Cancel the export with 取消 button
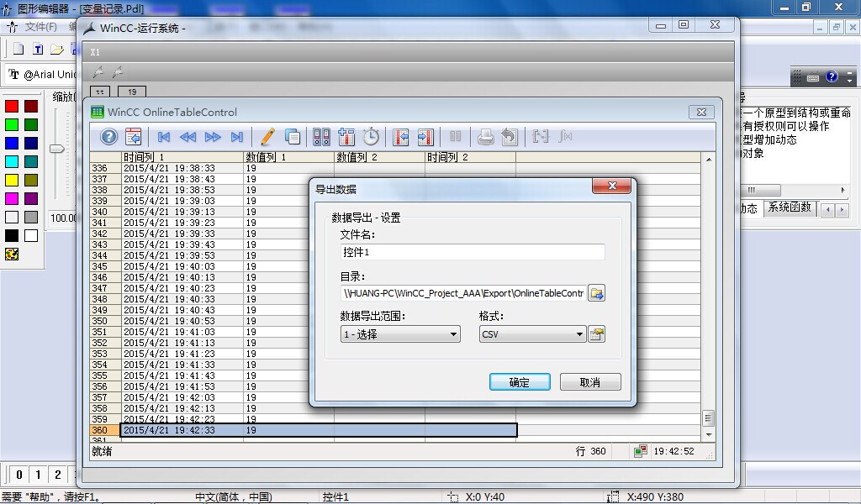The height and width of the screenshot is (504, 861). click(x=590, y=382)
